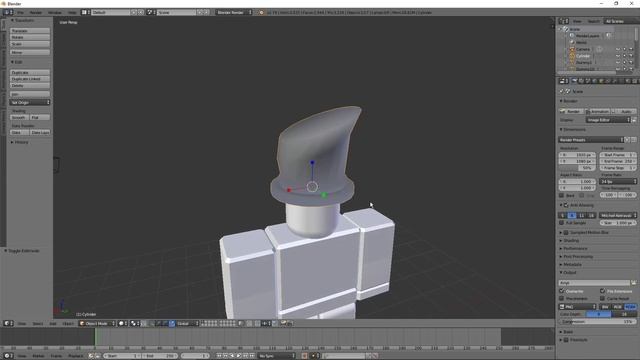The height and width of the screenshot is (360, 640).
Task: Click the Jump to end frame control
Action: [252, 356]
